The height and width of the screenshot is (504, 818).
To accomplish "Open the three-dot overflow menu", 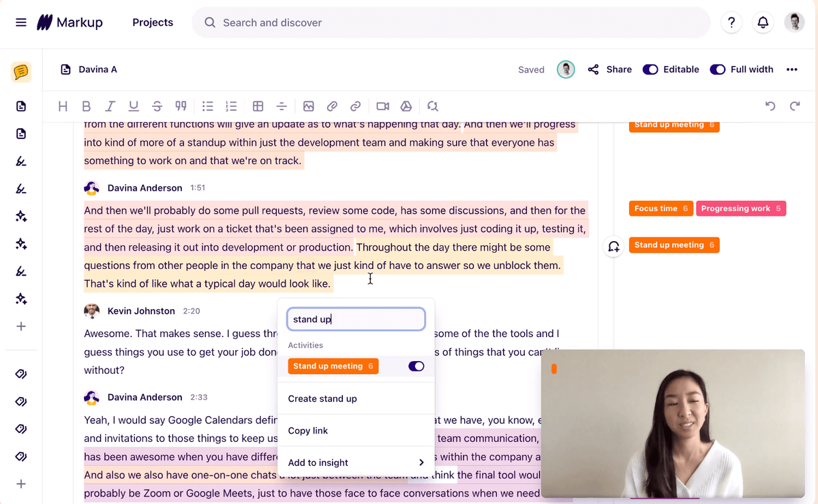I will pyautogui.click(x=793, y=69).
